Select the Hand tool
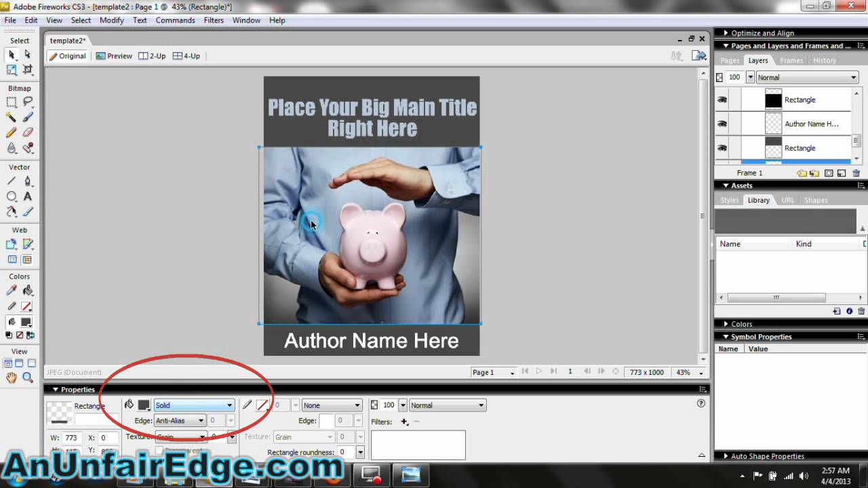868x488 pixels. [x=12, y=378]
